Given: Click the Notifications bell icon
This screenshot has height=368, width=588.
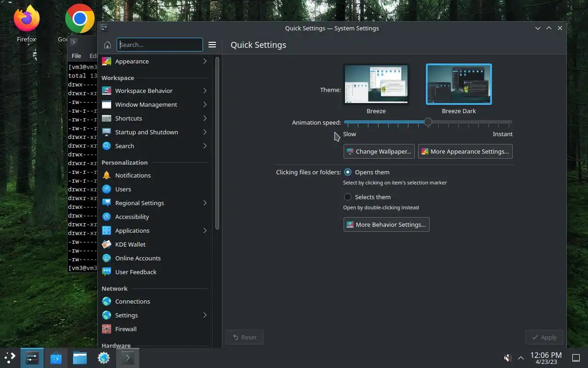Looking at the screenshot, I should click(x=107, y=175).
